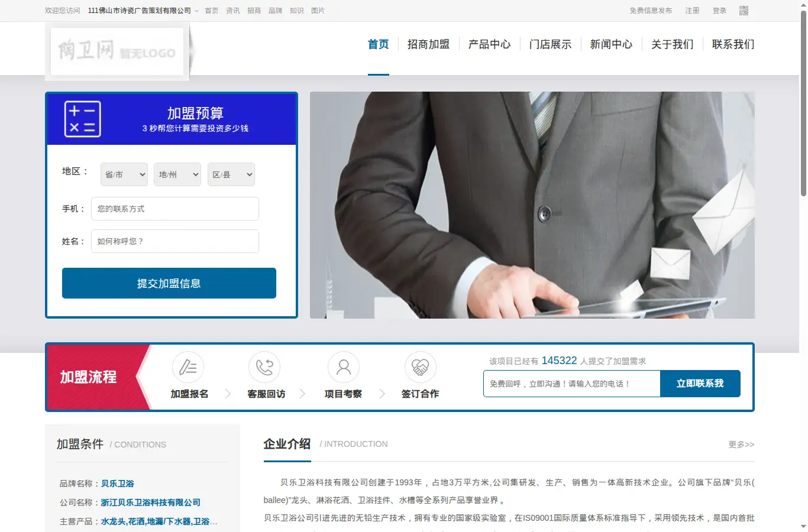Open the 地/州 city dropdown
Viewport: 808px width, 532px height.
pyautogui.click(x=177, y=174)
